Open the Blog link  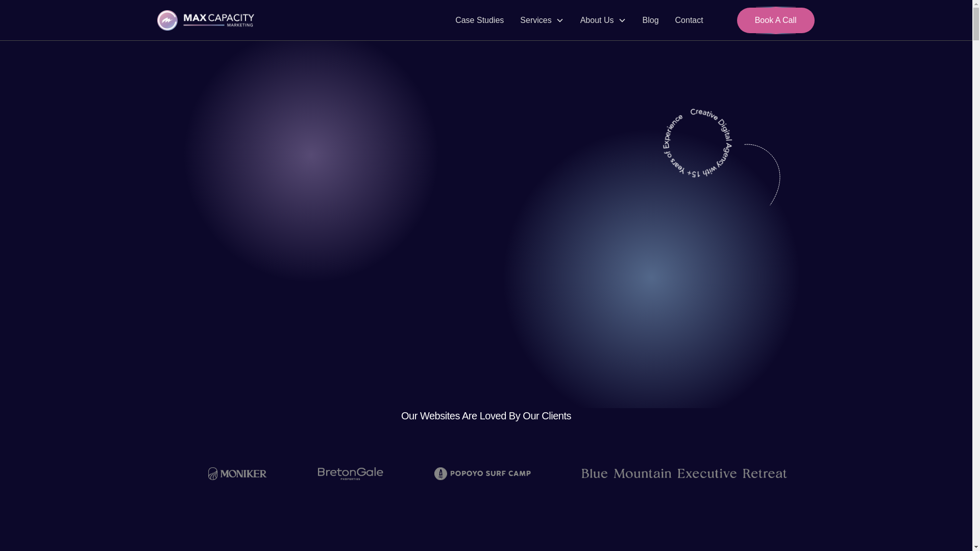[x=650, y=20]
